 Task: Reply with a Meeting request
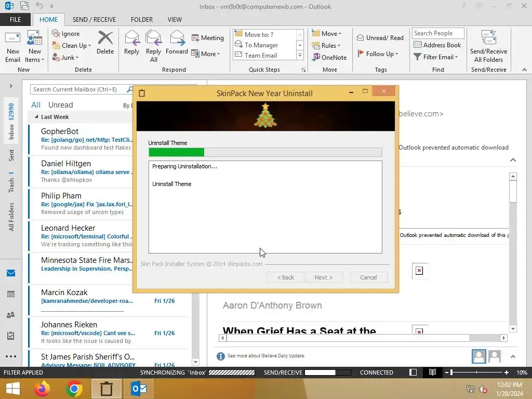coord(208,37)
